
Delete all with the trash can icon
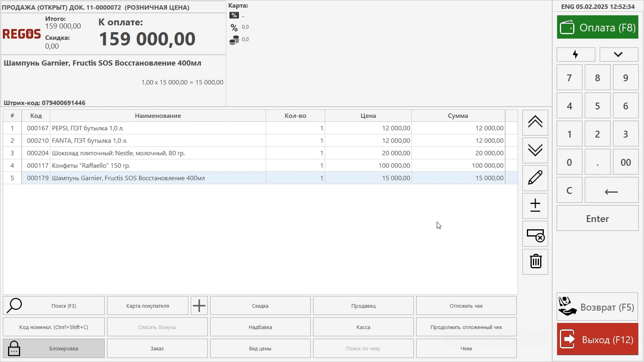pyautogui.click(x=535, y=261)
